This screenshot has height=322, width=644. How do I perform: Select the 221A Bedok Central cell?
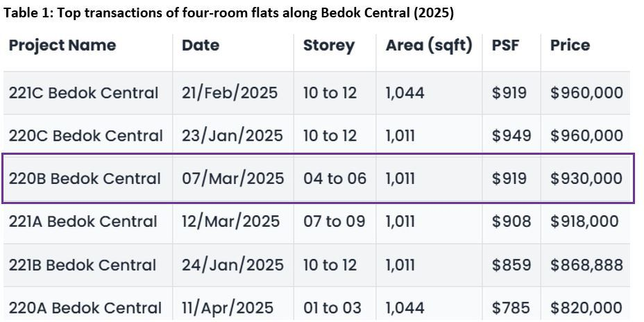(x=83, y=221)
